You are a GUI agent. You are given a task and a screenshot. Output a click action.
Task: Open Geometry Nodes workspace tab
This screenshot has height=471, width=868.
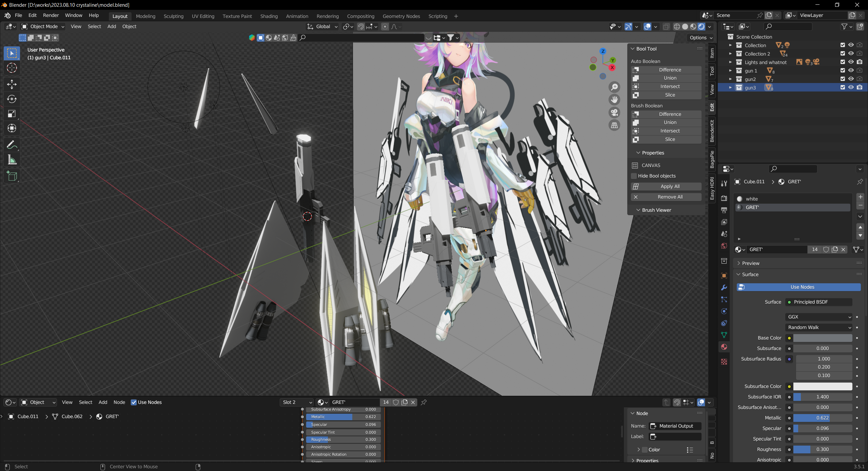click(401, 16)
